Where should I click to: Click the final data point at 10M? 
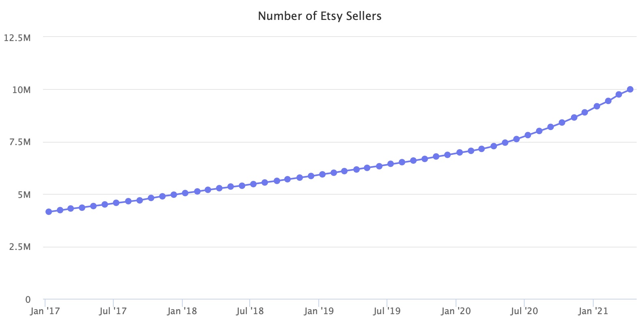[630, 89]
